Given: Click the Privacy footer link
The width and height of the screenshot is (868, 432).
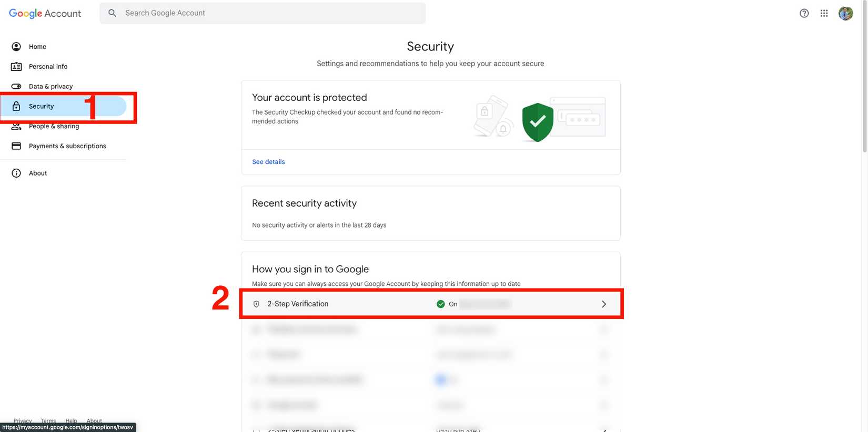Looking at the screenshot, I should [22, 420].
